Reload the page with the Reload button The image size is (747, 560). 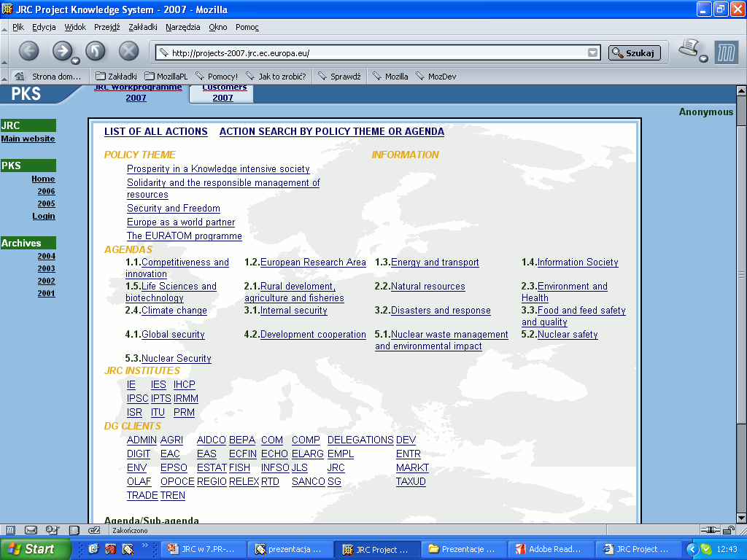pos(96,51)
